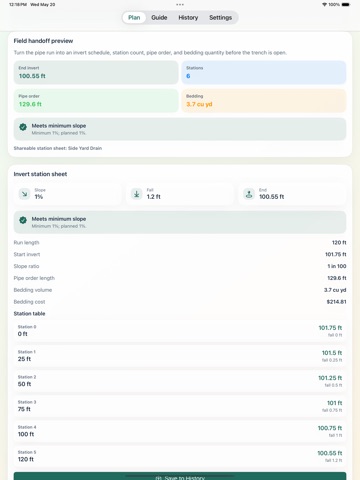Tap the Station table heading
This screenshot has height=480, width=360.
[x=29, y=314]
